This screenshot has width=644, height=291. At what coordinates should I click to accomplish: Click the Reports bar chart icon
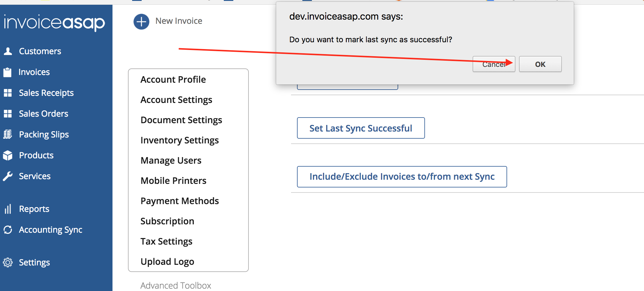tap(8, 209)
